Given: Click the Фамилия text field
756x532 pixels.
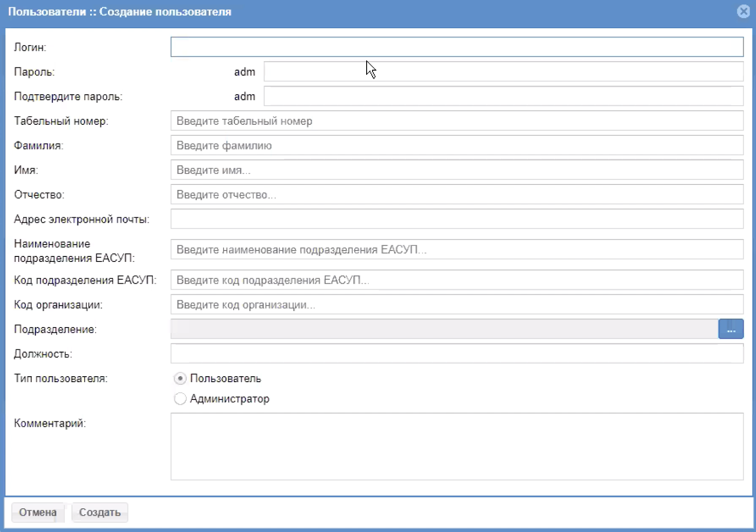Looking at the screenshot, I should tap(457, 146).
